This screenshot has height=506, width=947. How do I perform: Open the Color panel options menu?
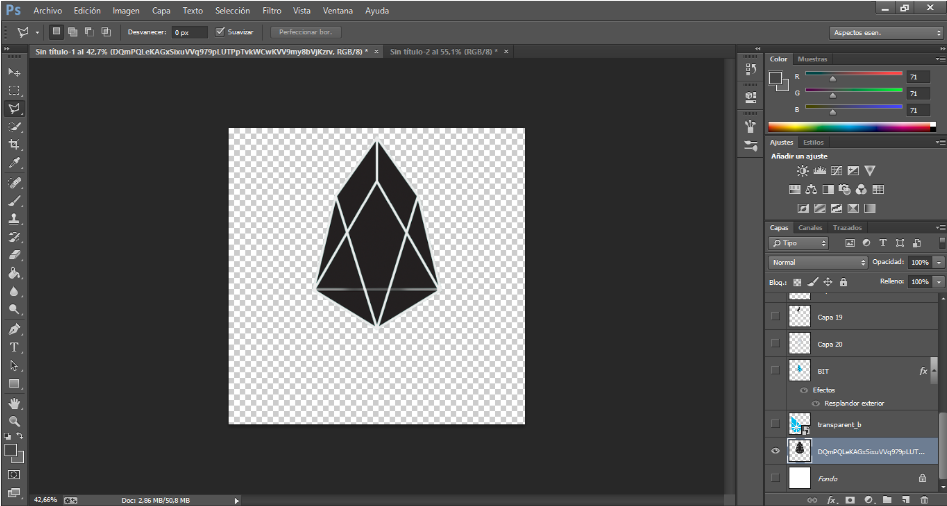940,59
